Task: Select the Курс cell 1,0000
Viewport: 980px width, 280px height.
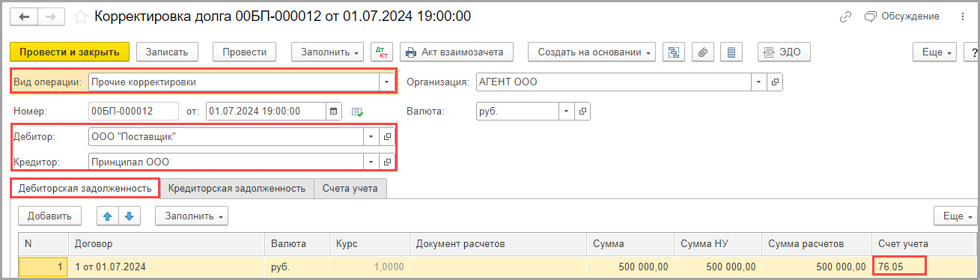Action: (x=370, y=267)
